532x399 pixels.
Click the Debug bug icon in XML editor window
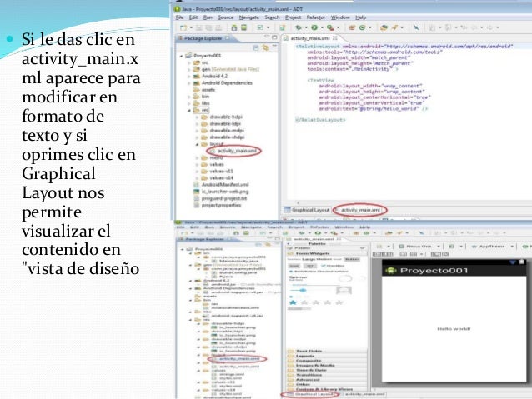(299, 27)
